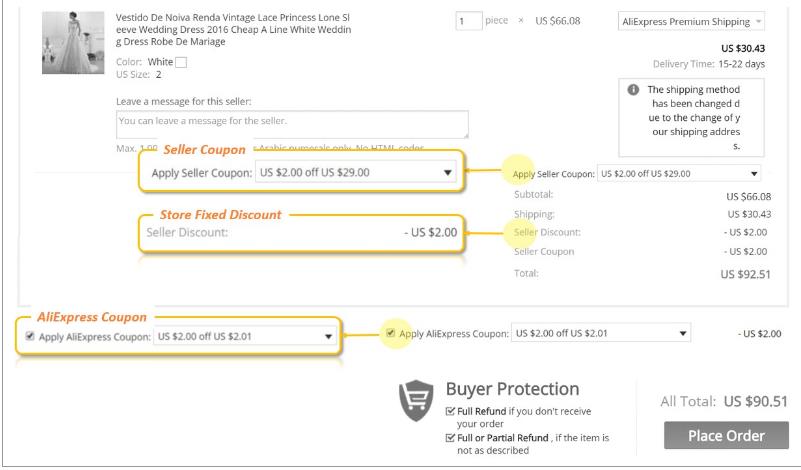
Task: Expand the Apply Seller Coupon dropdown in order summary
Action: coord(679,174)
